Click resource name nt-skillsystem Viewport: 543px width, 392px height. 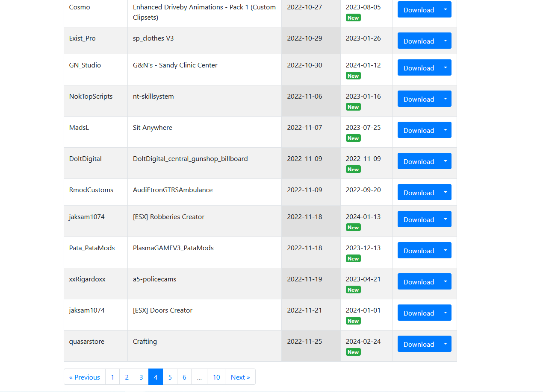tap(153, 96)
